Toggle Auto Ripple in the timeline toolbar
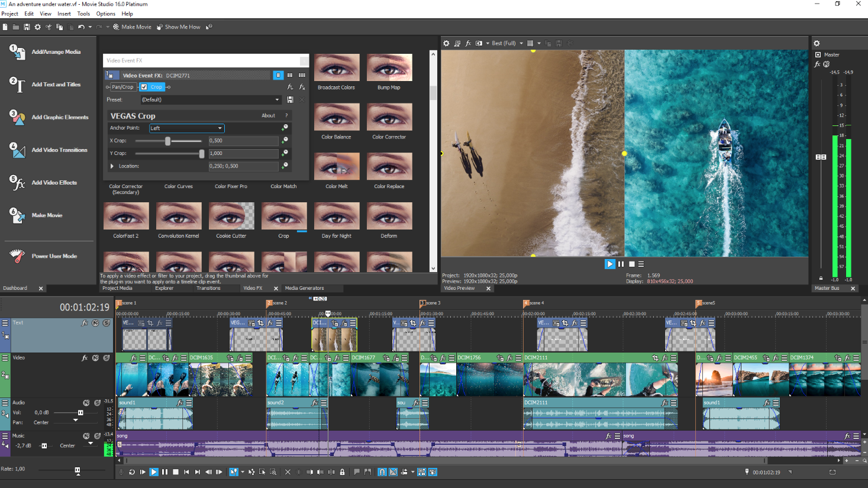This screenshot has width=868, height=488. click(405, 472)
